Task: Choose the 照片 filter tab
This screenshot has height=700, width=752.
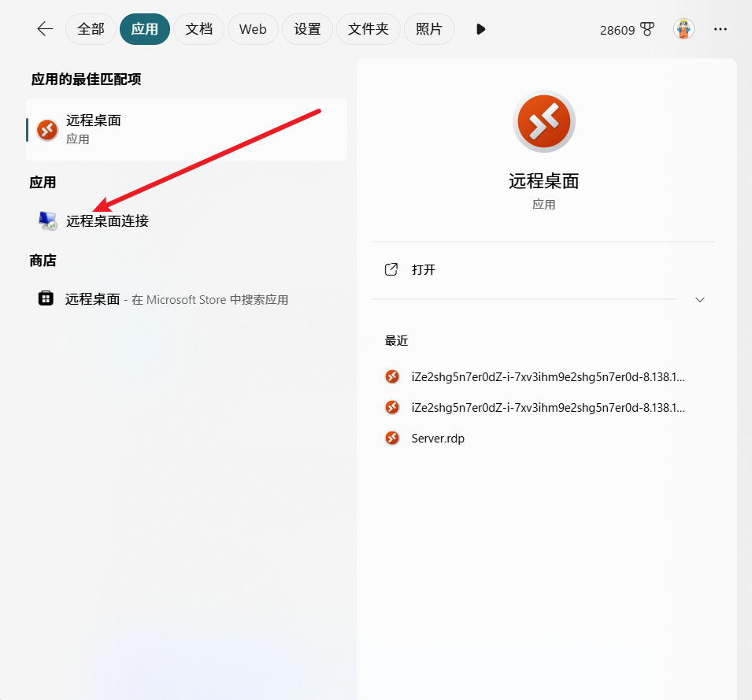Action: point(429,29)
